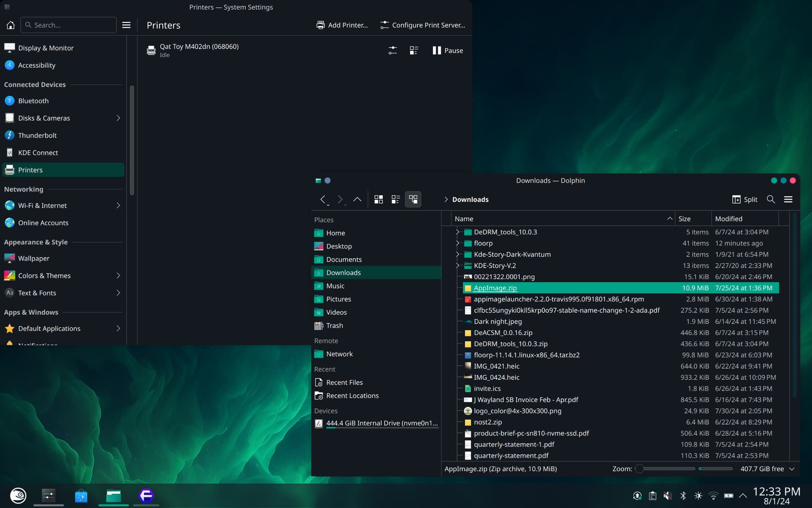Click Add Printer button

pos(342,25)
